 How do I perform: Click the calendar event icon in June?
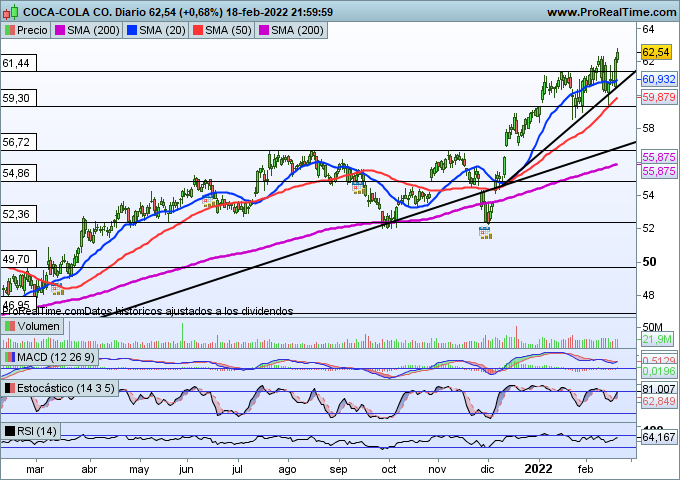click(x=209, y=201)
